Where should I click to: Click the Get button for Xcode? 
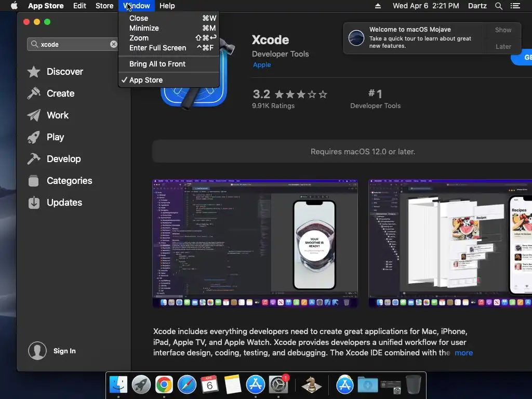523,57
